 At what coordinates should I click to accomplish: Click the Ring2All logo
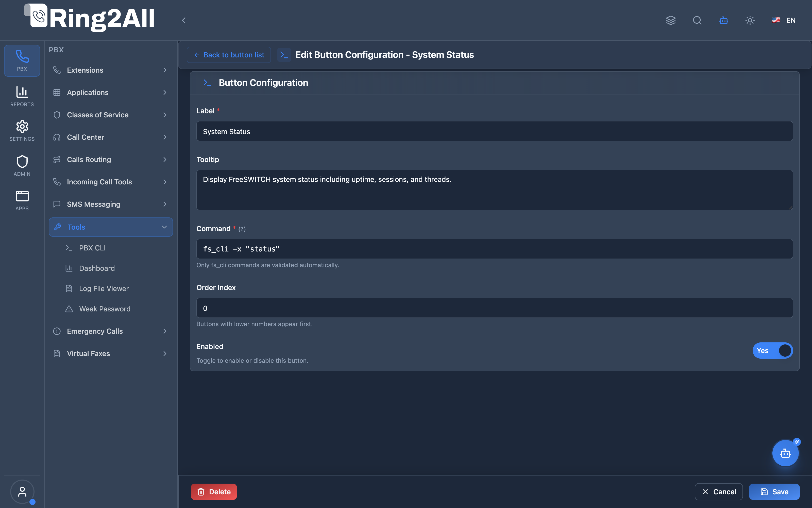tap(89, 18)
